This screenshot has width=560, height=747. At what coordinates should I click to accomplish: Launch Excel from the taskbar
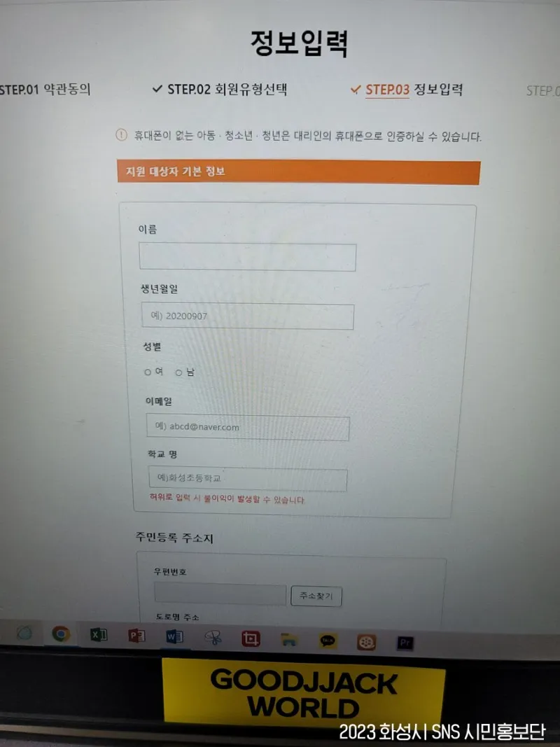(99, 634)
